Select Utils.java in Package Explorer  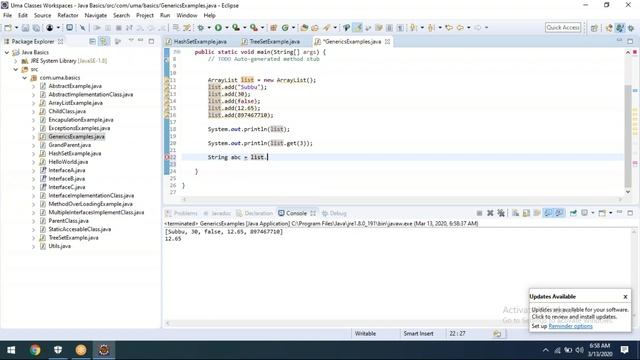[60, 246]
